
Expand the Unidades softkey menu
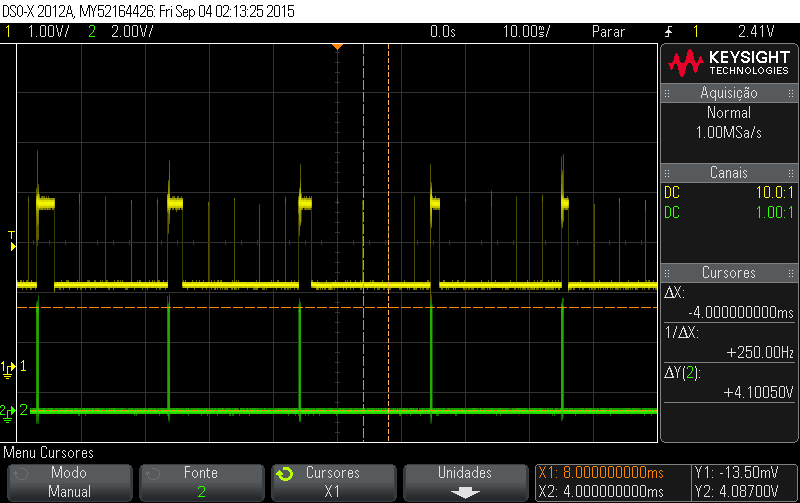click(x=465, y=482)
